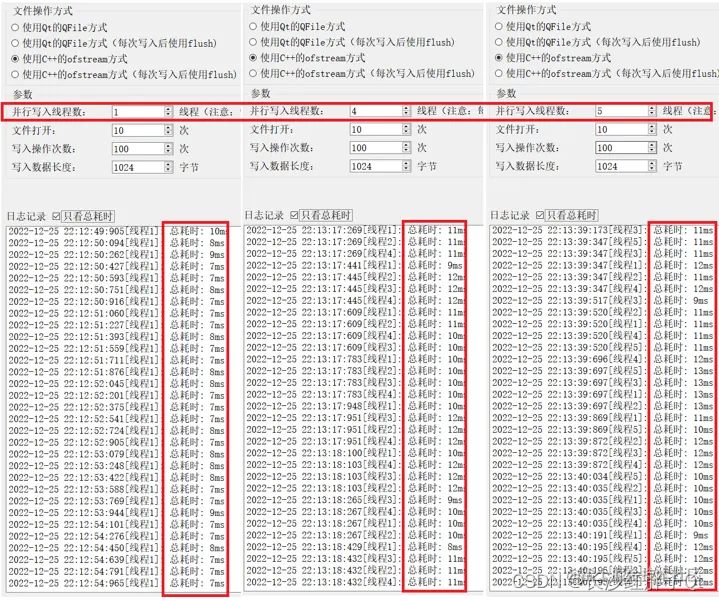Screen dimensions: 719x601
Task: Click log row 22:12:50:094 [线程1]
Action: coord(117,243)
